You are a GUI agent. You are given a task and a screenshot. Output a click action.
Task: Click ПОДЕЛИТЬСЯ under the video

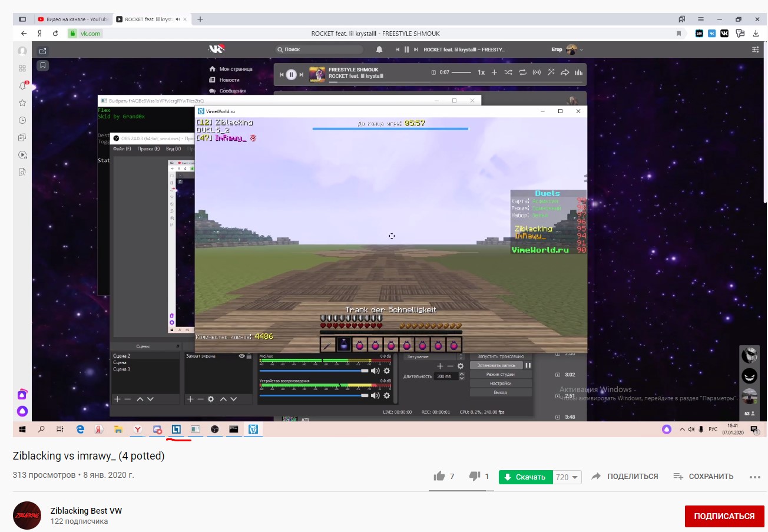point(625,476)
